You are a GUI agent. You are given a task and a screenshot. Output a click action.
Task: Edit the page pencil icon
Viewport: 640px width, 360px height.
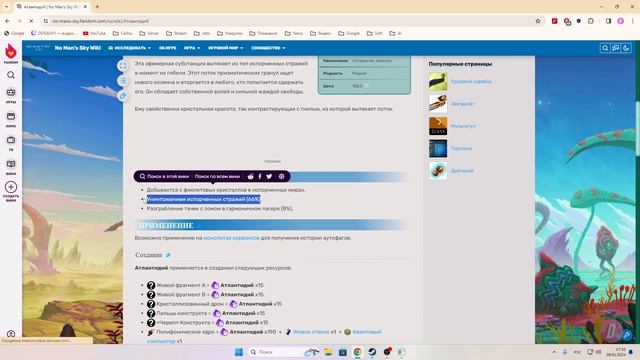122,96
